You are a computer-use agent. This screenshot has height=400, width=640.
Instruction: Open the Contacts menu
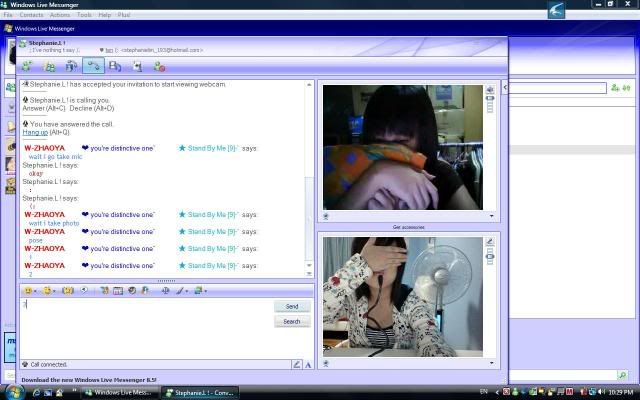[31, 15]
